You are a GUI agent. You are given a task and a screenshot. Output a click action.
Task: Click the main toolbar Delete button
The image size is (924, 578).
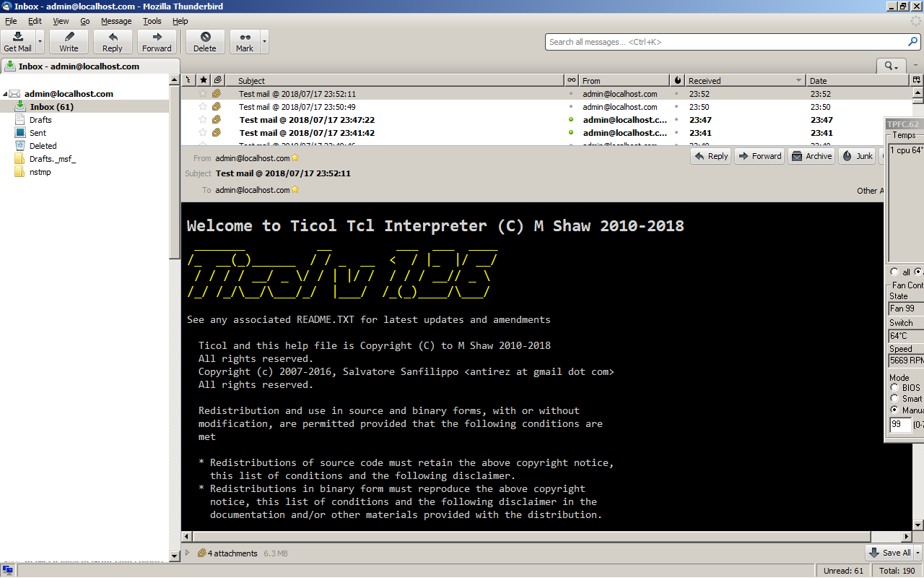tap(205, 42)
